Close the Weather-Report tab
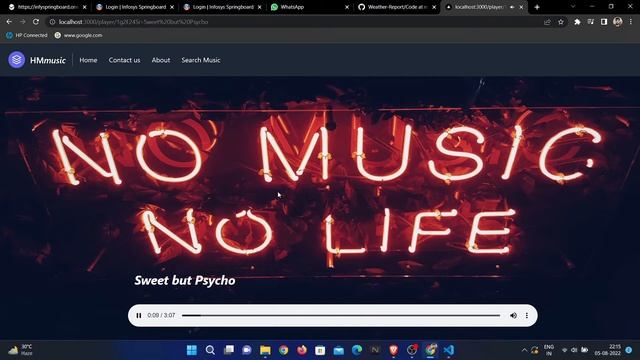 click(x=434, y=7)
